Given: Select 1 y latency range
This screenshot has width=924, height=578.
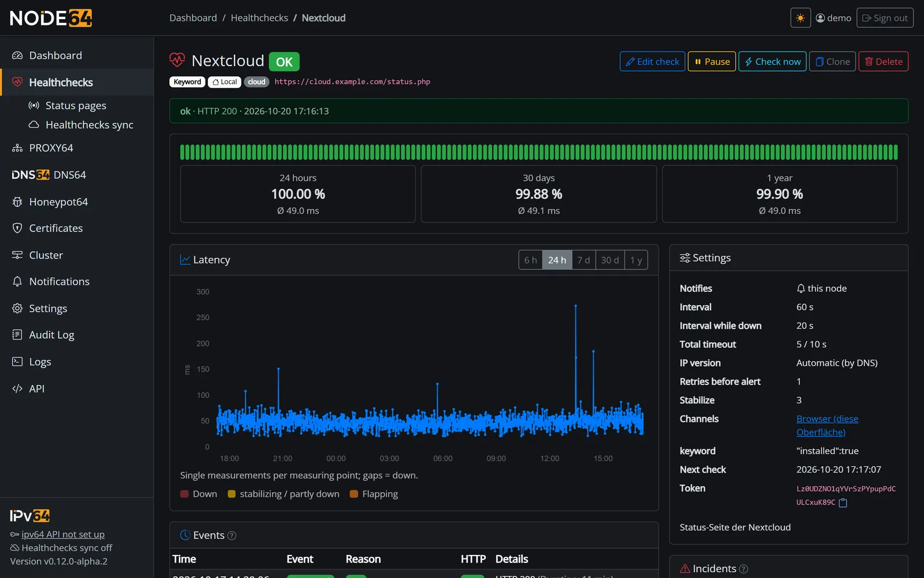Looking at the screenshot, I should (x=636, y=260).
